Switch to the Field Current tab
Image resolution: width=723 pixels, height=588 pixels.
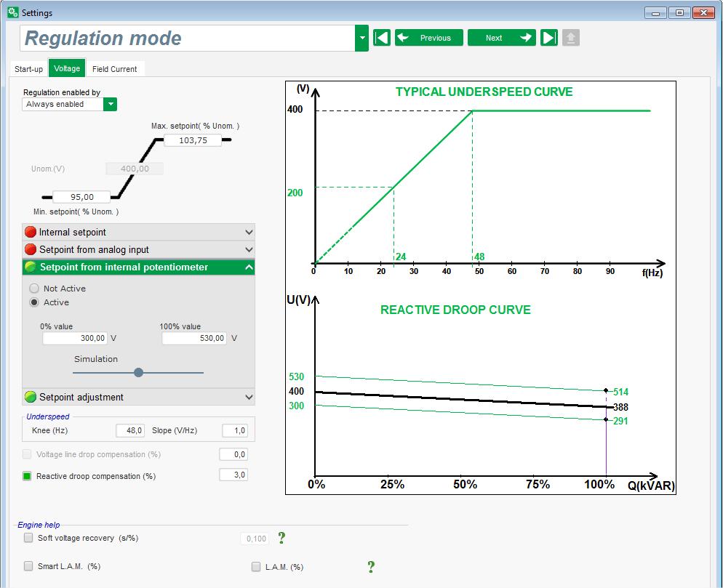pyautogui.click(x=115, y=69)
